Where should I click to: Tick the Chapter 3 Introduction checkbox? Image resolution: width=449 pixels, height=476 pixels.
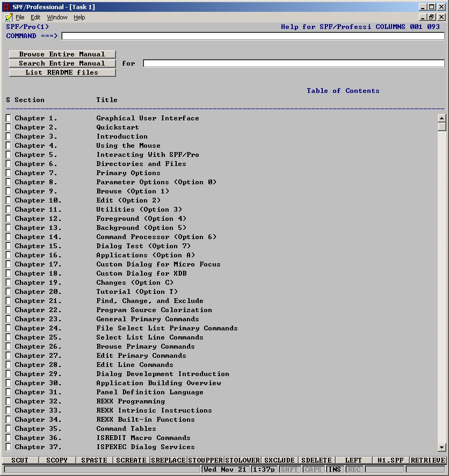click(8, 136)
